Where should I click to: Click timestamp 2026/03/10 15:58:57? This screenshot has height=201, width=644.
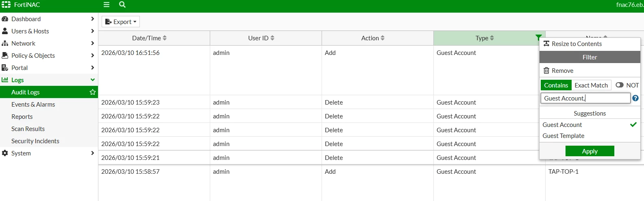tap(131, 171)
